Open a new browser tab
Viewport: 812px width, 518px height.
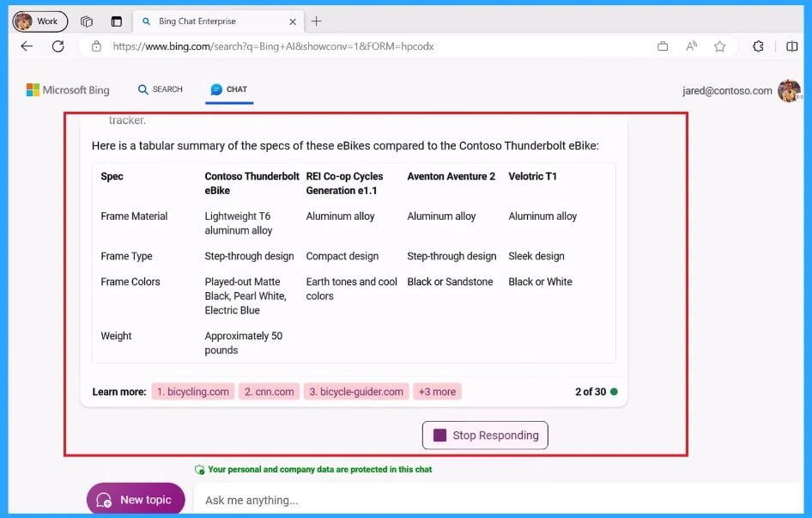tap(317, 21)
